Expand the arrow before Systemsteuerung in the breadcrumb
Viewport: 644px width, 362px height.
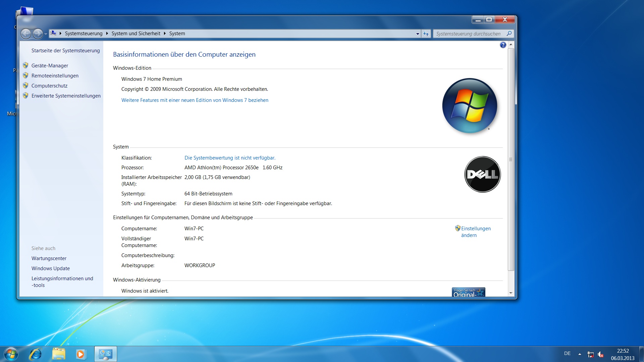[x=60, y=34]
